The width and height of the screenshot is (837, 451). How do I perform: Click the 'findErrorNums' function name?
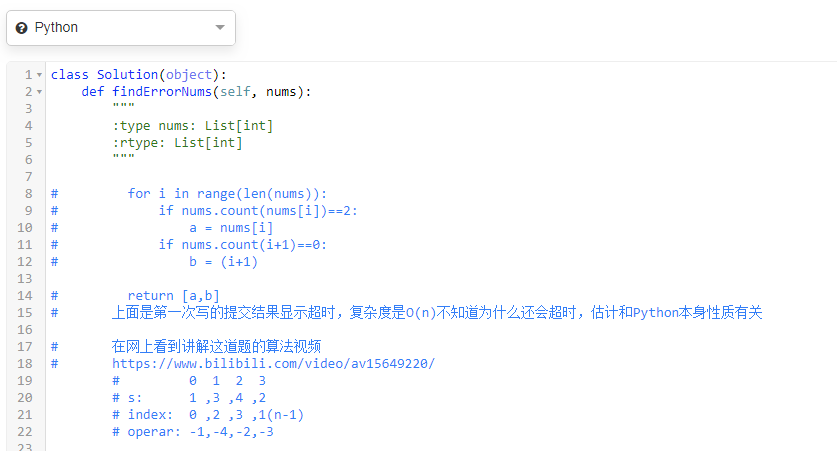click(162, 92)
